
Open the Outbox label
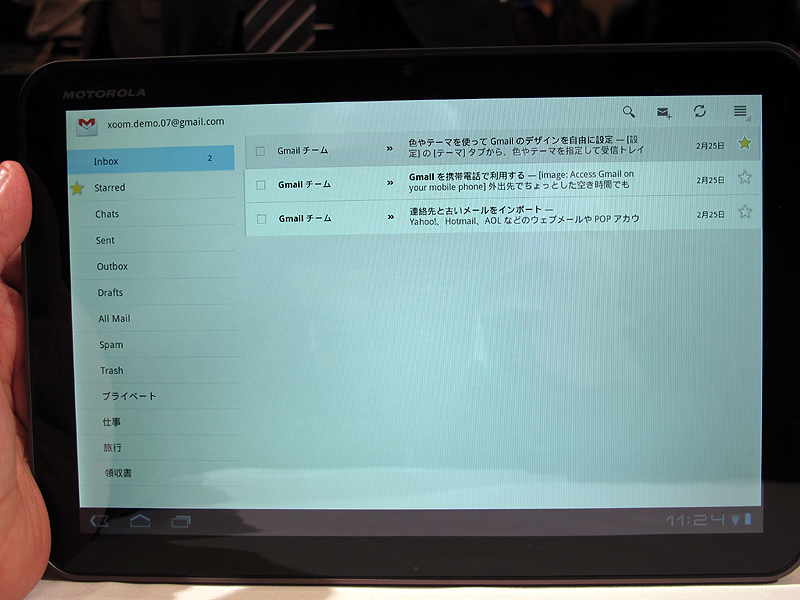(x=156, y=266)
